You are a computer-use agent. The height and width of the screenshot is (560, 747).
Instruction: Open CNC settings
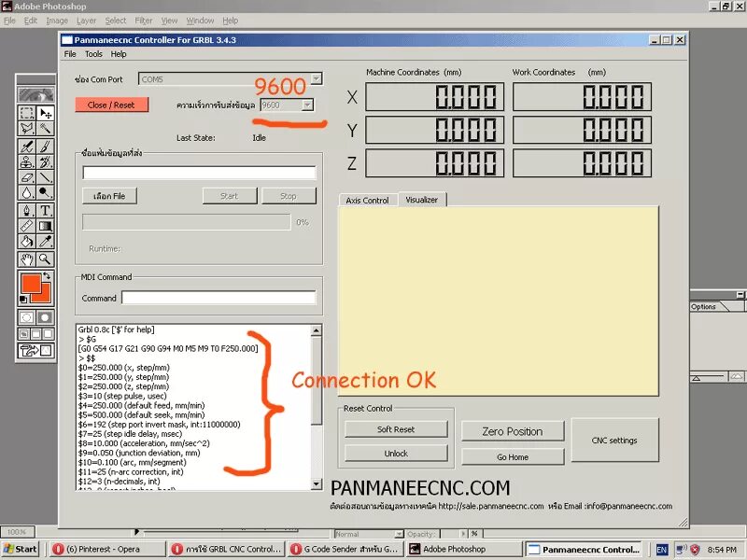tap(614, 441)
